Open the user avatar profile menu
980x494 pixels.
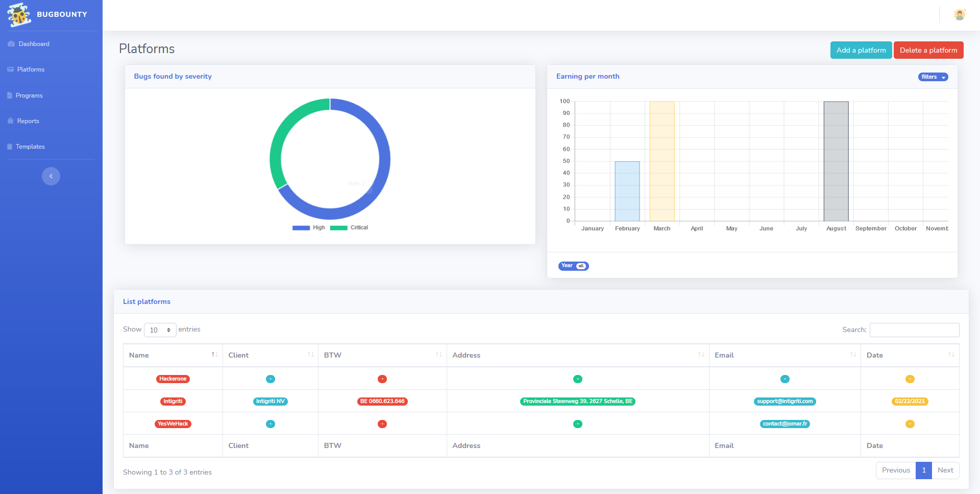pos(960,15)
